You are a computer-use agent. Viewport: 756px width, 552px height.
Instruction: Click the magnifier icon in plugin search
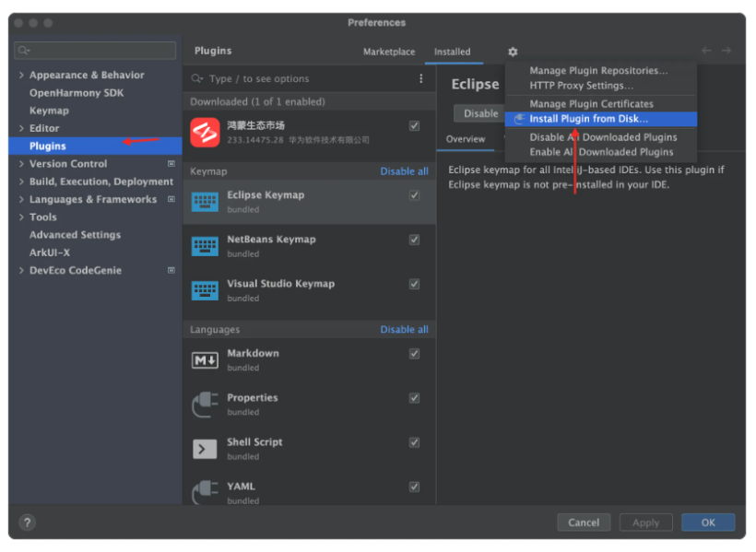(196, 78)
